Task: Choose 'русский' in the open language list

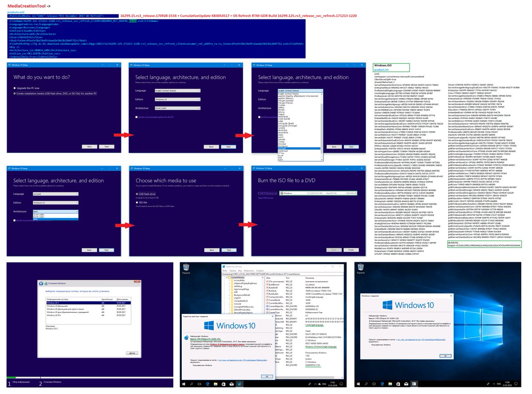Action: (x=299, y=149)
